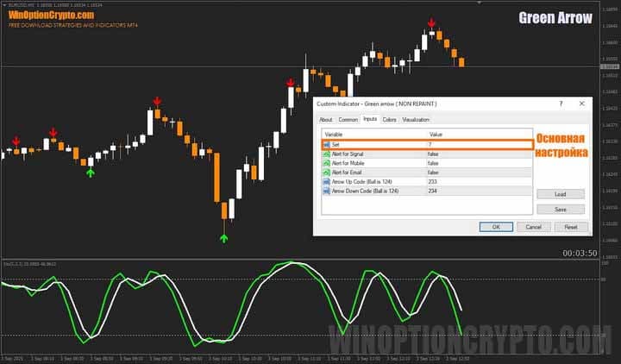Select the false value for Alert for Mobile
This screenshot has width=621, height=364.
[x=433, y=163]
